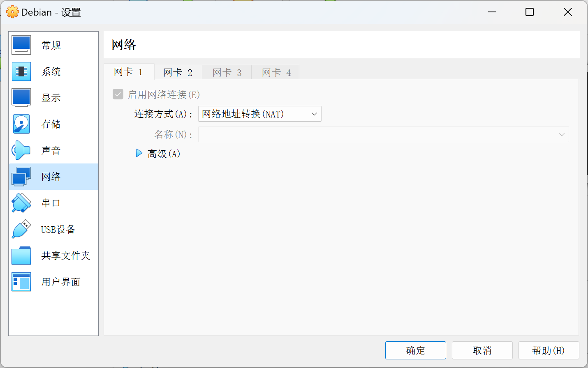Image resolution: width=588 pixels, height=368 pixels.
Task: Click the 系统 label in sidebar
Action: click(51, 71)
